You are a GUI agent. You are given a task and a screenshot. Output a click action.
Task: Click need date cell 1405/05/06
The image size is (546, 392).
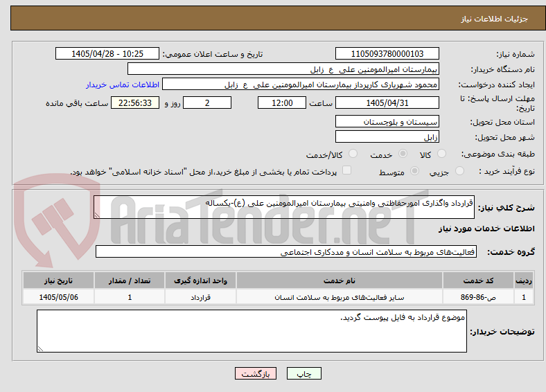coord(58,297)
